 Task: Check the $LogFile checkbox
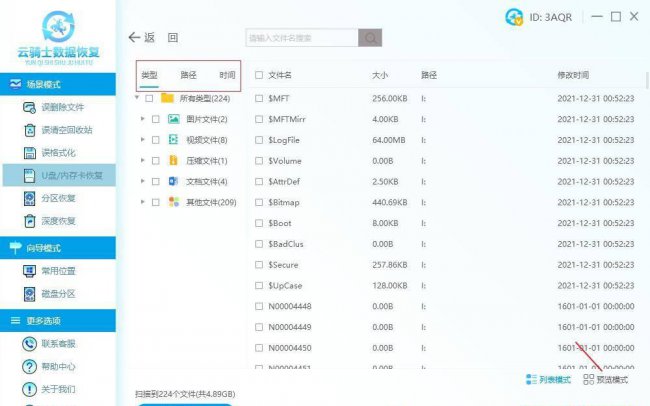259,140
